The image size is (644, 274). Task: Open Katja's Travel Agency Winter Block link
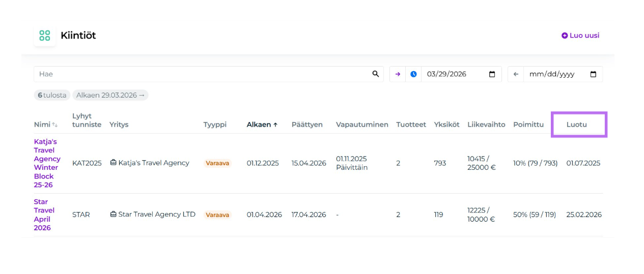pos(47,163)
